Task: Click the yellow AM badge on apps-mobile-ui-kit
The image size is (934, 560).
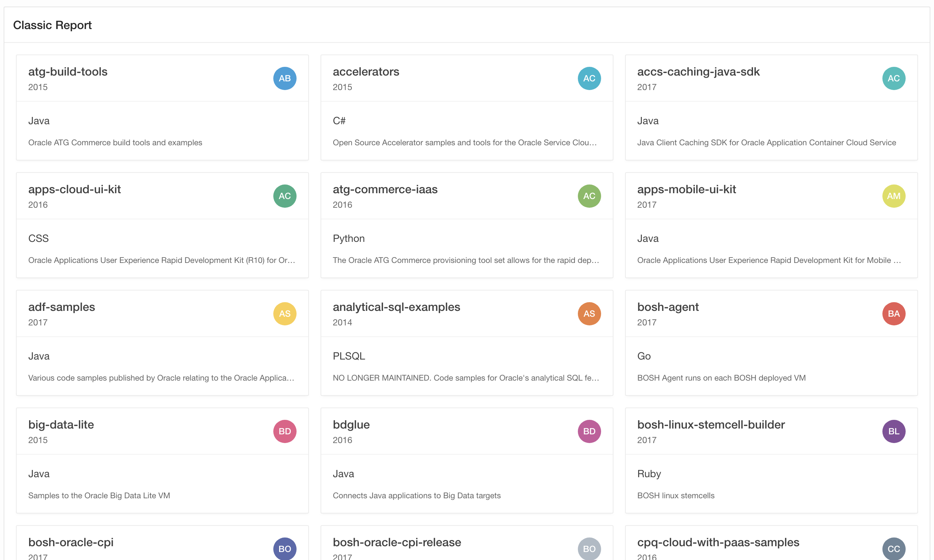Action: pos(893,196)
